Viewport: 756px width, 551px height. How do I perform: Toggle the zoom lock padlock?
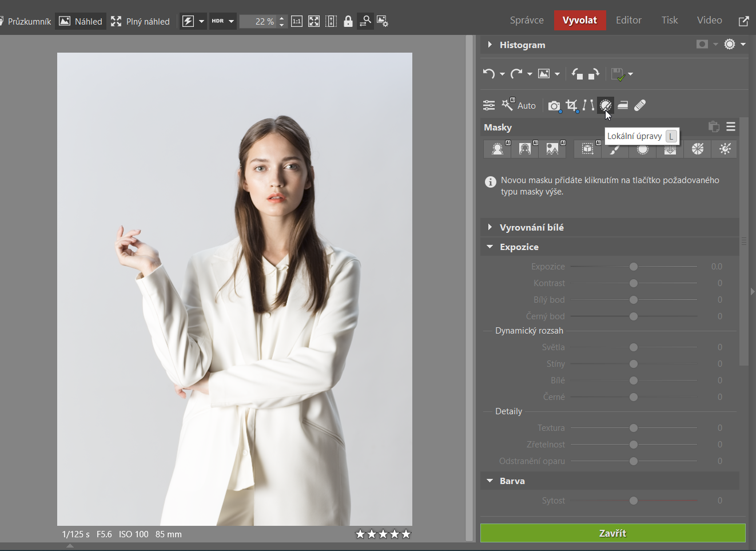click(x=348, y=22)
